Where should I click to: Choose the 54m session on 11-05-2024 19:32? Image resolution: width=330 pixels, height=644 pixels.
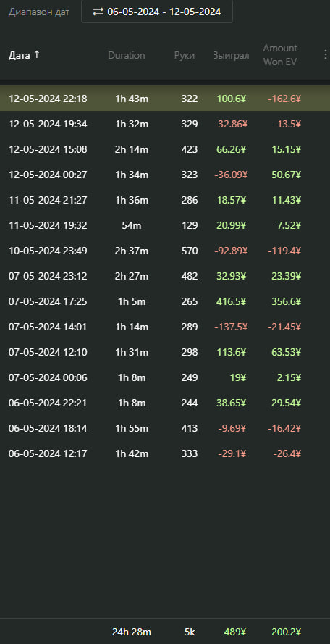pos(165,225)
